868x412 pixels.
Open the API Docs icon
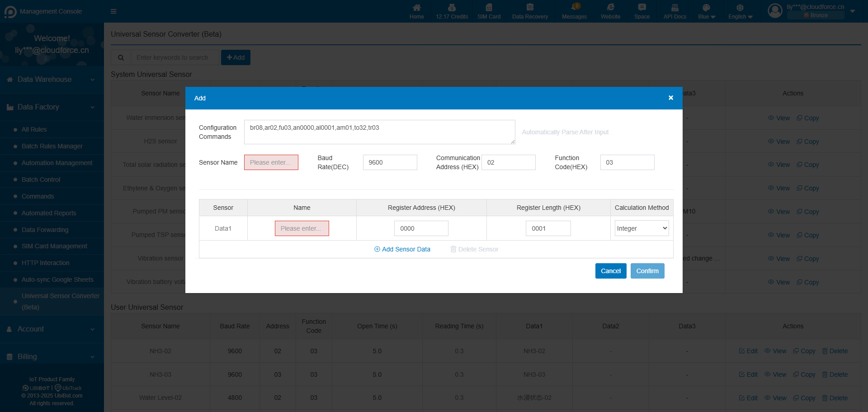675,8
